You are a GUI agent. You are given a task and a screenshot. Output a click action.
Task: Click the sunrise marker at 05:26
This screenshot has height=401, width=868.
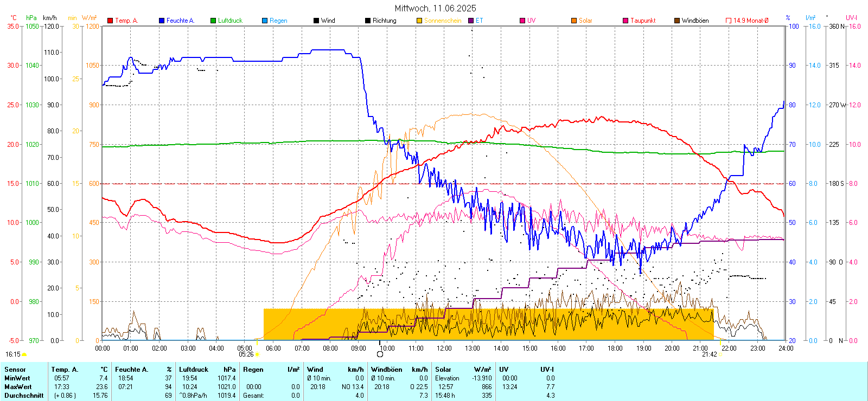(x=257, y=354)
